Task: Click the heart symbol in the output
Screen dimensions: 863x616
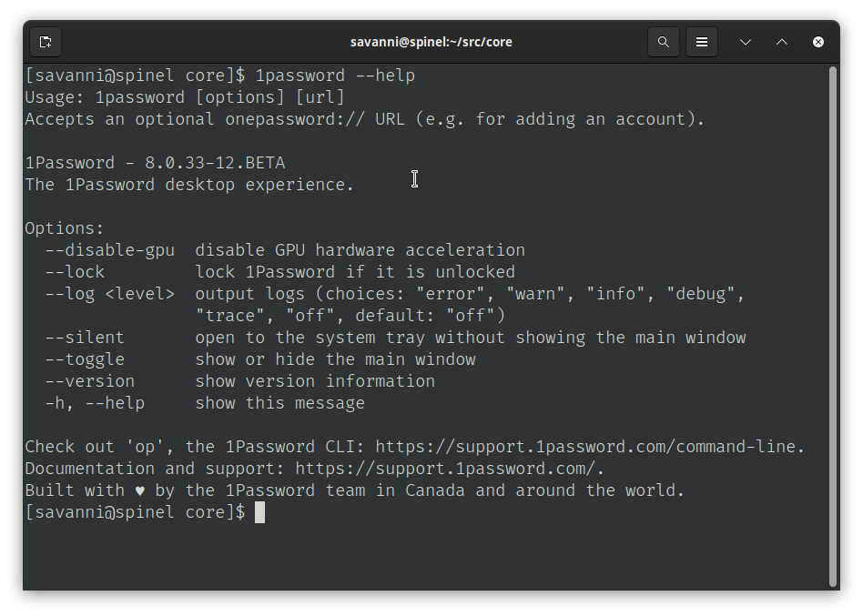Action: [140, 490]
